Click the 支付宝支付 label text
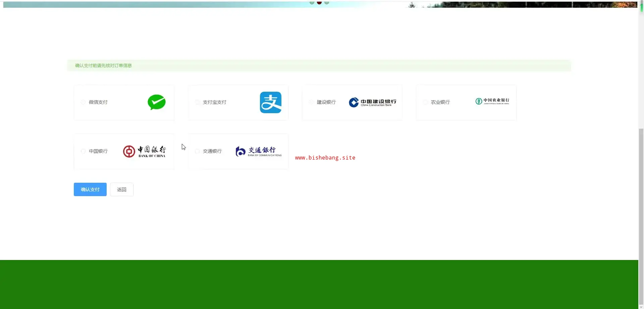Image resolution: width=644 pixels, height=309 pixels. tap(215, 102)
